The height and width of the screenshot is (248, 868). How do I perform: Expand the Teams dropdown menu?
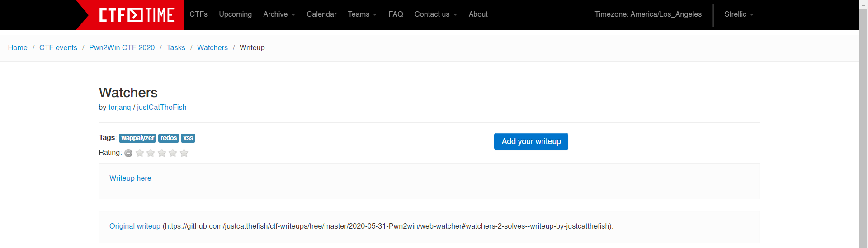(362, 14)
